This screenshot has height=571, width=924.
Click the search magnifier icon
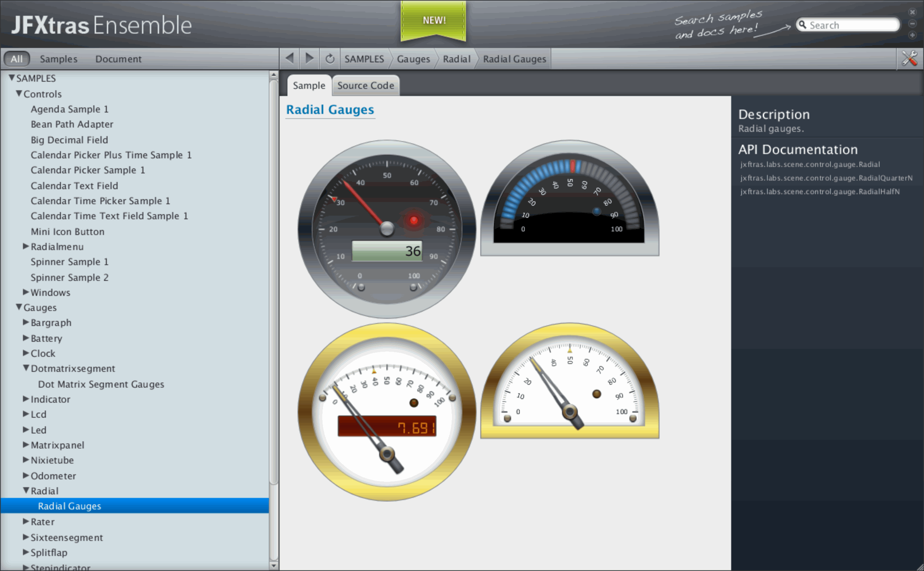(803, 25)
